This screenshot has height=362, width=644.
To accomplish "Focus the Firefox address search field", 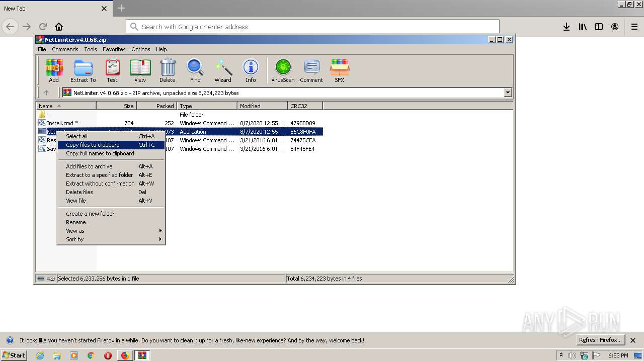I will [x=312, y=27].
